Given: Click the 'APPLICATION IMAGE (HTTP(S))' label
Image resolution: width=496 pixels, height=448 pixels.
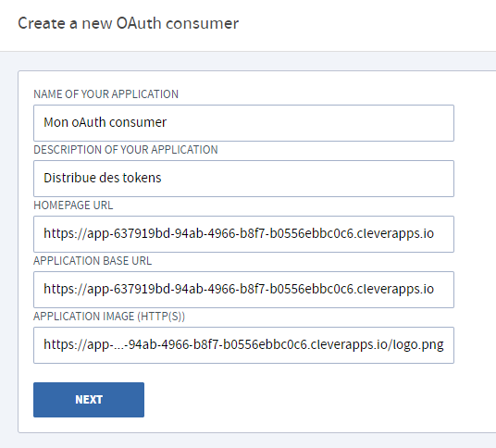Looking at the screenshot, I should tap(109, 317).
